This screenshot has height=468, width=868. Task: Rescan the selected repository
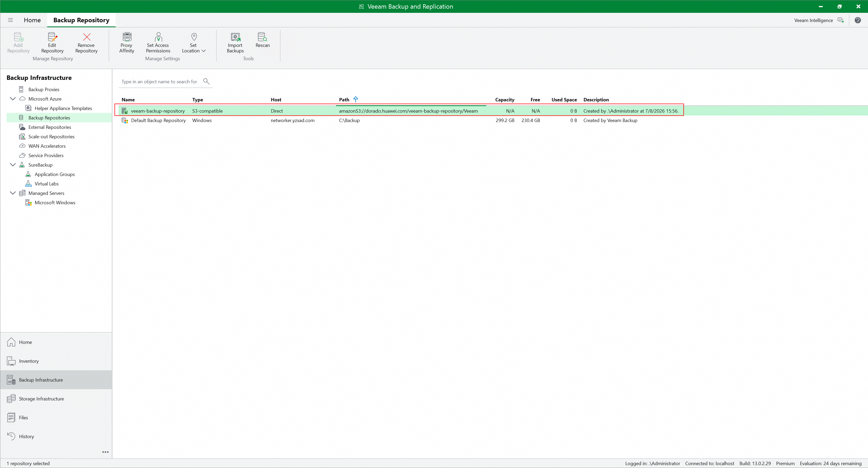(x=262, y=40)
